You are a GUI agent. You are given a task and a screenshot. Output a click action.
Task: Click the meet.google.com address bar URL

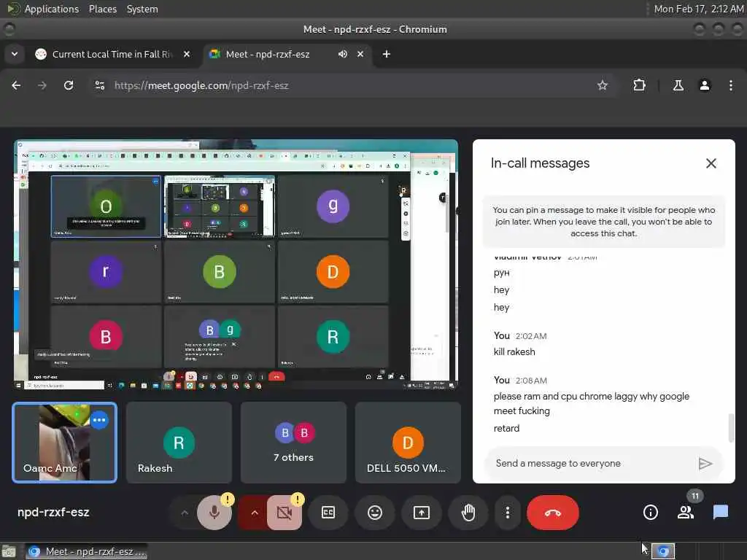point(201,86)
